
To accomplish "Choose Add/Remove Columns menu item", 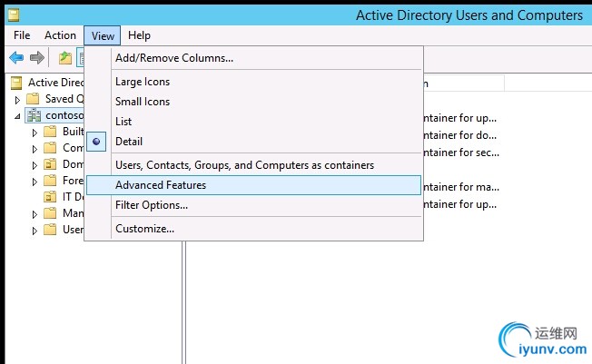I will coord(253,58).
